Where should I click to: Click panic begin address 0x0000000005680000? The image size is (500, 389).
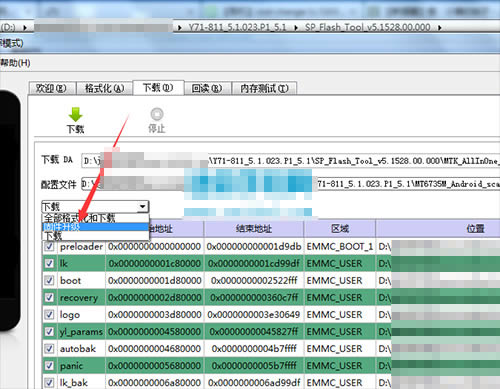155,366
